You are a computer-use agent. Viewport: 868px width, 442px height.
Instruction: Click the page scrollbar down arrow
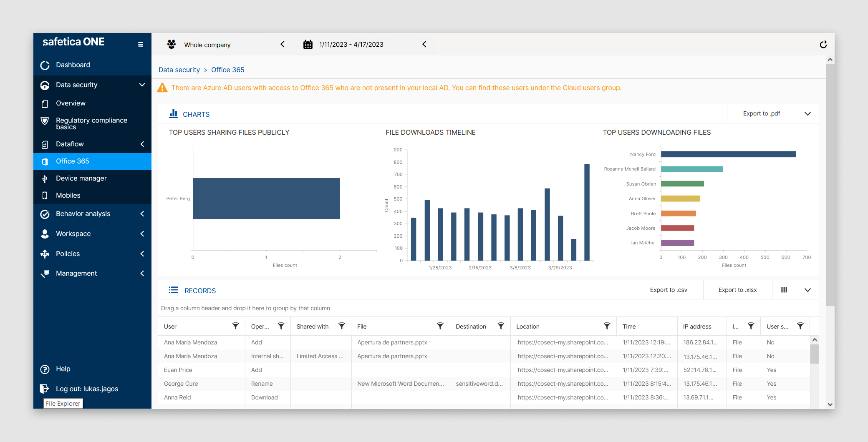pyautogui.click(x=830, y=404)
